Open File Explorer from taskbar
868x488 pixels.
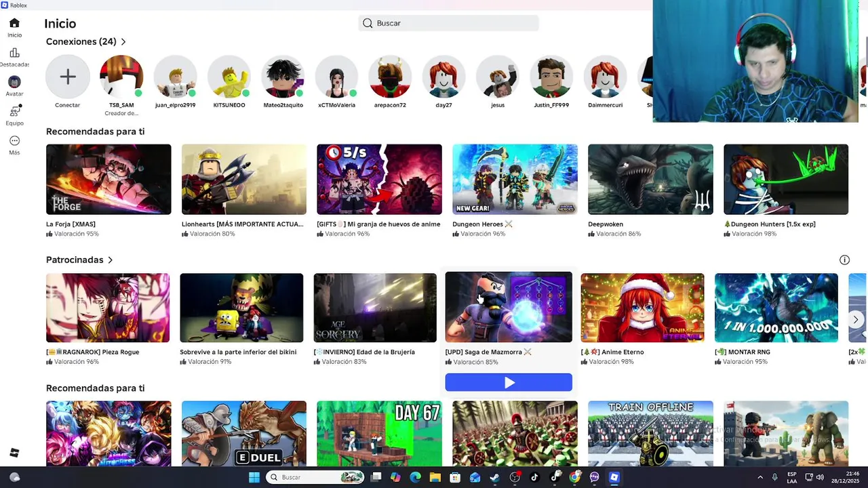[435, 477]
